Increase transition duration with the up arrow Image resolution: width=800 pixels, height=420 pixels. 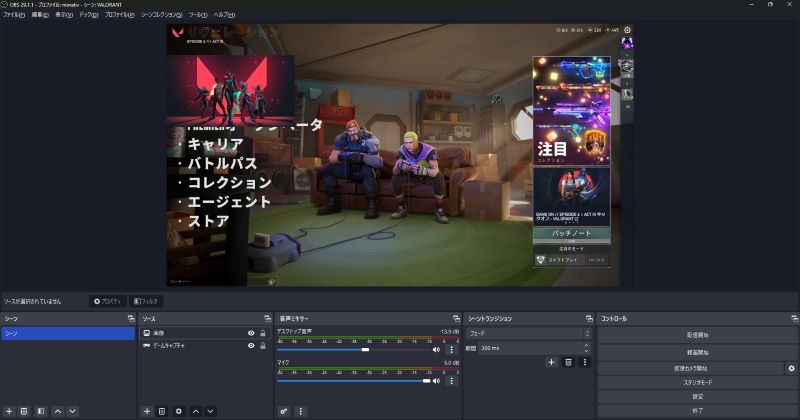point(587,345)
